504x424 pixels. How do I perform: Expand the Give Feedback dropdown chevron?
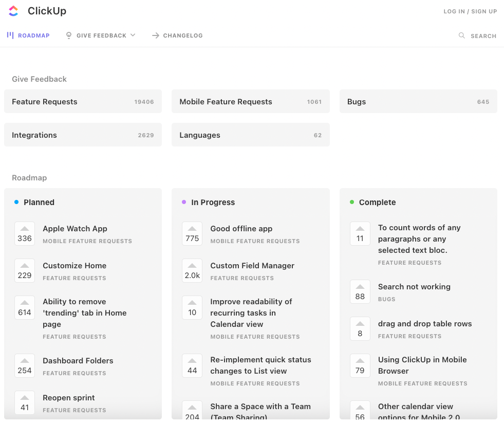coord(133,35)
